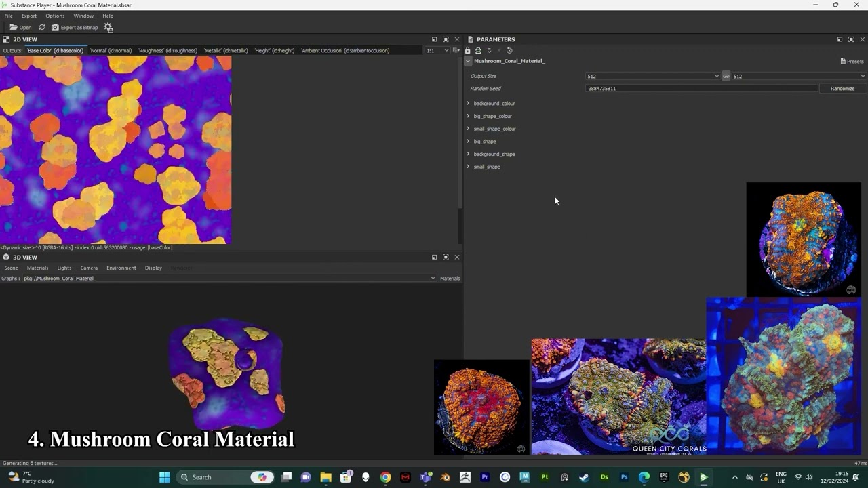Image resolution: width=868 pixels, height=488 pixels.
Task: Select the 'Normal' output tab
Action: [x=111, y=50]
